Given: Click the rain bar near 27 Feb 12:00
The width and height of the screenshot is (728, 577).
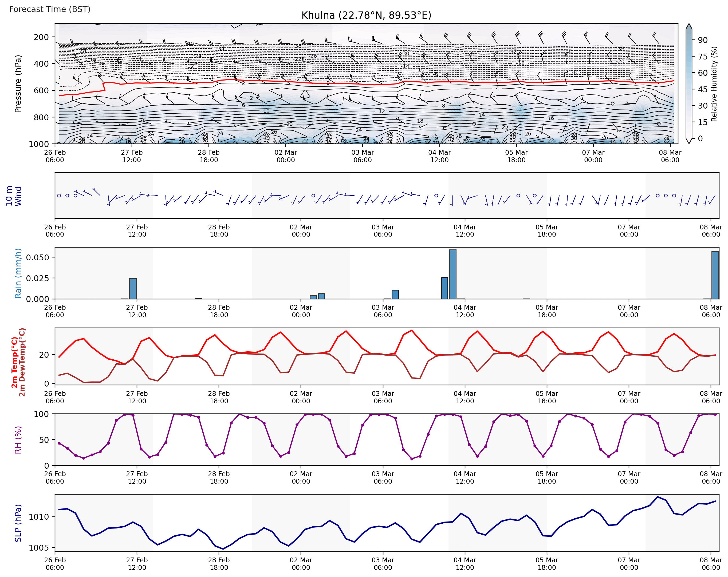Looking at the screenshot, I should point(133,289).
